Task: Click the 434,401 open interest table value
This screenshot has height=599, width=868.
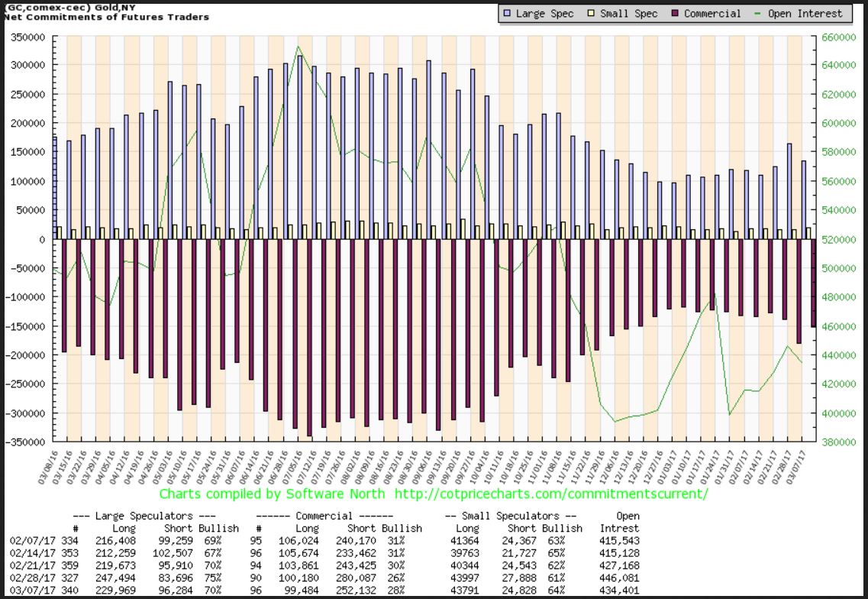Action: point(618,589)
